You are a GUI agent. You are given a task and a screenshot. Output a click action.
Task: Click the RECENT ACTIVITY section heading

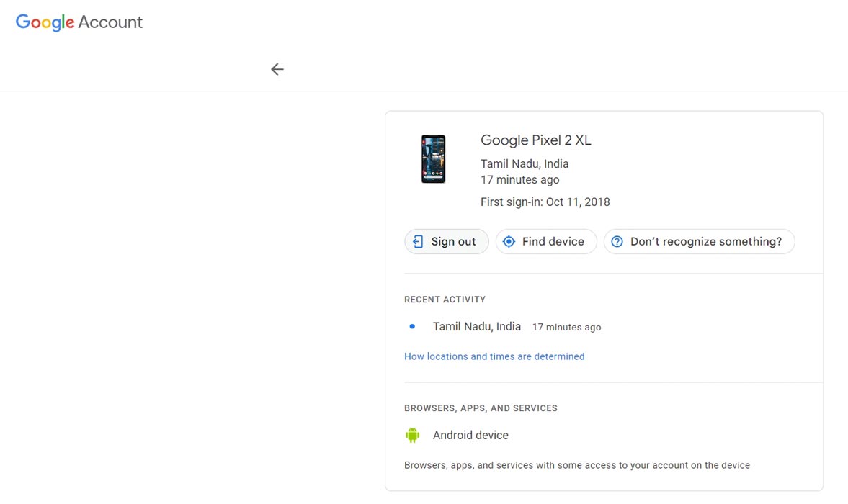point(445,300)
